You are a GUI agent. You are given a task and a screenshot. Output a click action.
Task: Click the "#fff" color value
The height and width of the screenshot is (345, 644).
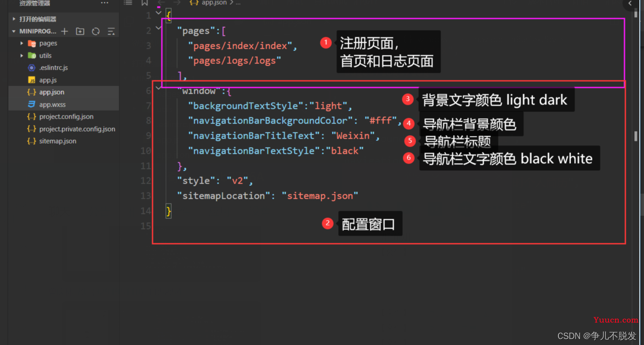pyautogui.click(x=381, y=121)
